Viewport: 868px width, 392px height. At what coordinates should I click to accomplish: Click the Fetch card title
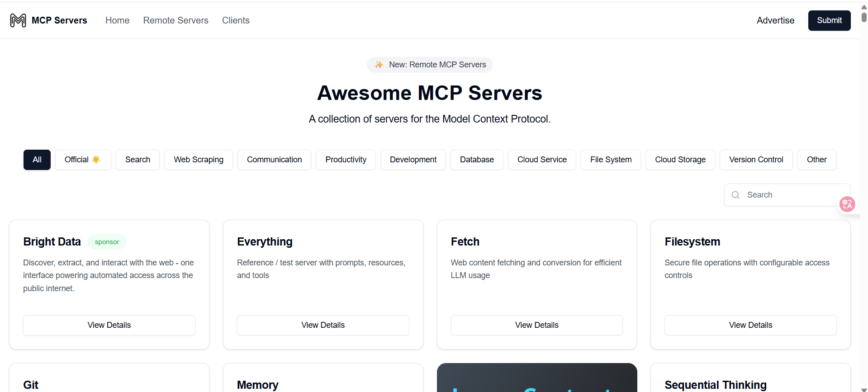[x=465, y=242]
